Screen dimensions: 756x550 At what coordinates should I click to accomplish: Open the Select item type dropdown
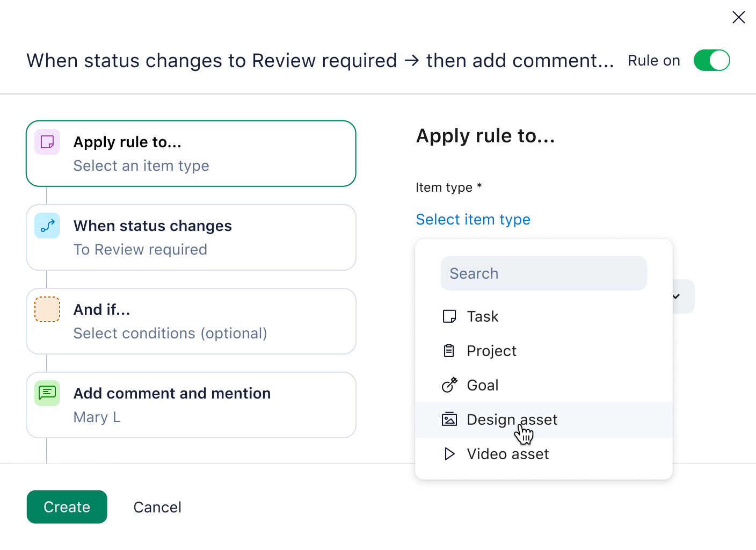point(473,219)
